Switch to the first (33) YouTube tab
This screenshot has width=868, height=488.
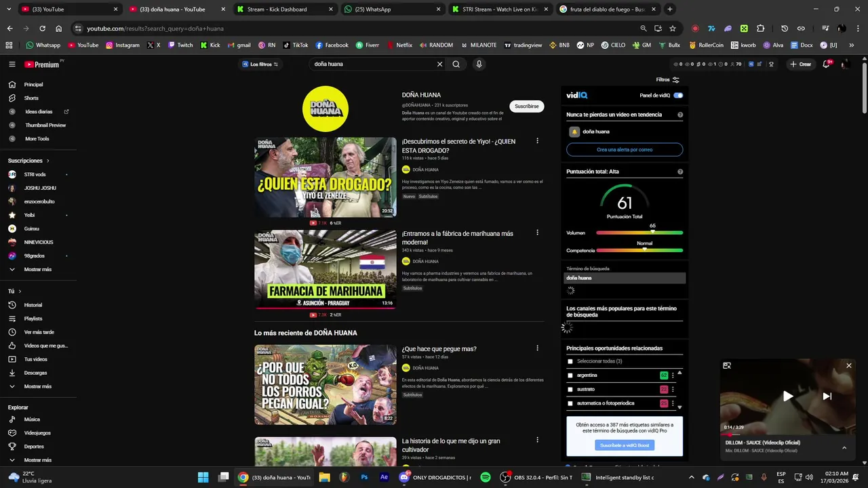[x=68, y=9]
